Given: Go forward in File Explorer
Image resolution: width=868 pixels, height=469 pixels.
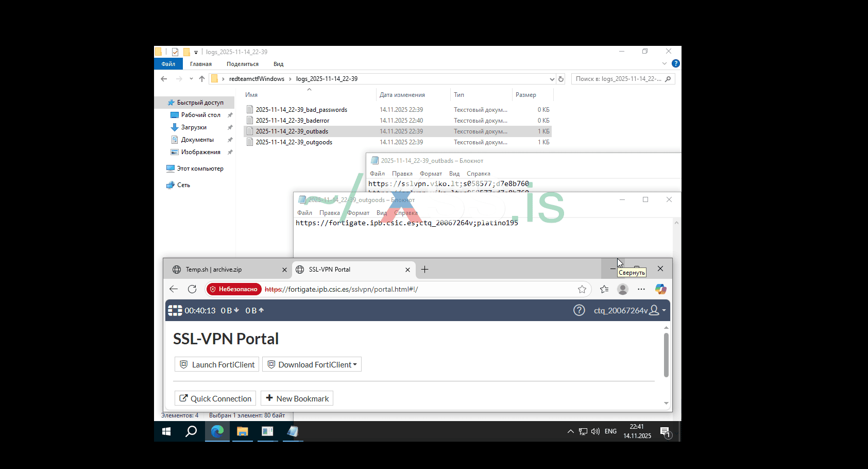Looking at the screenshot, I should point(179,79).
